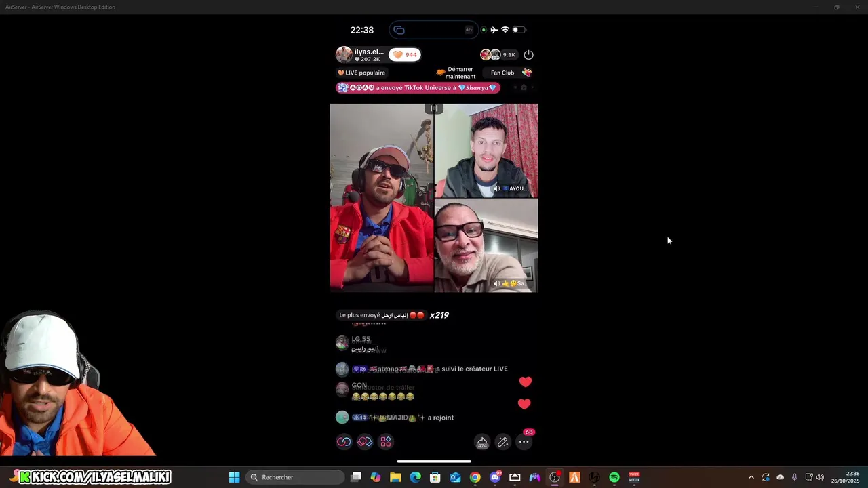Viewport: 868px width, 488px height.
Task: Open GON commenter avatar
Action: [x=342, y=389]
